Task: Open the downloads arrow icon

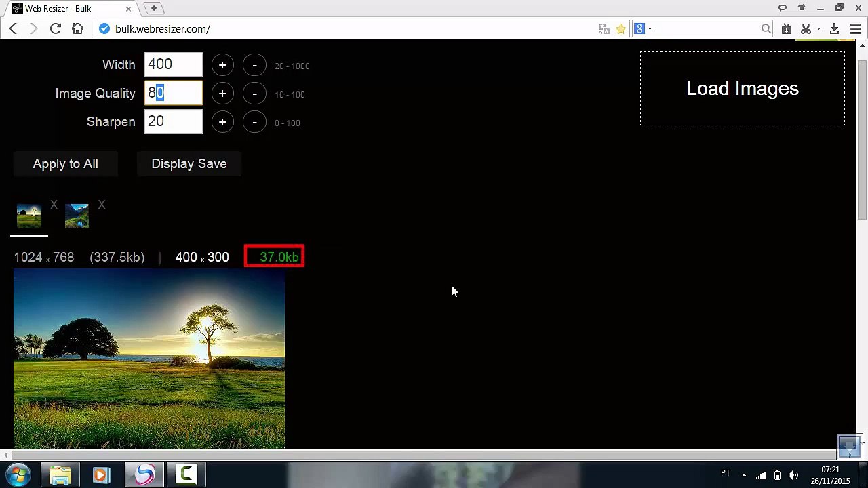Action: click(x=835, y=28)
